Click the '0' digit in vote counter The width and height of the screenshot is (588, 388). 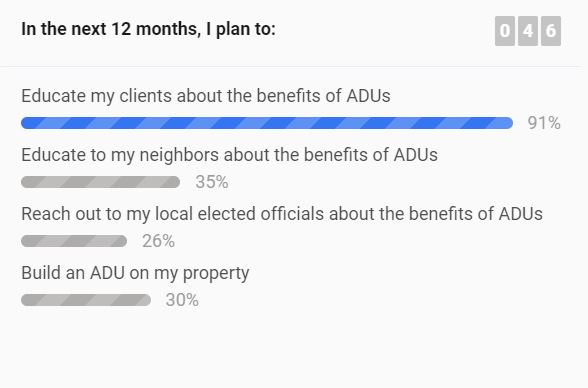coord(505,31)
